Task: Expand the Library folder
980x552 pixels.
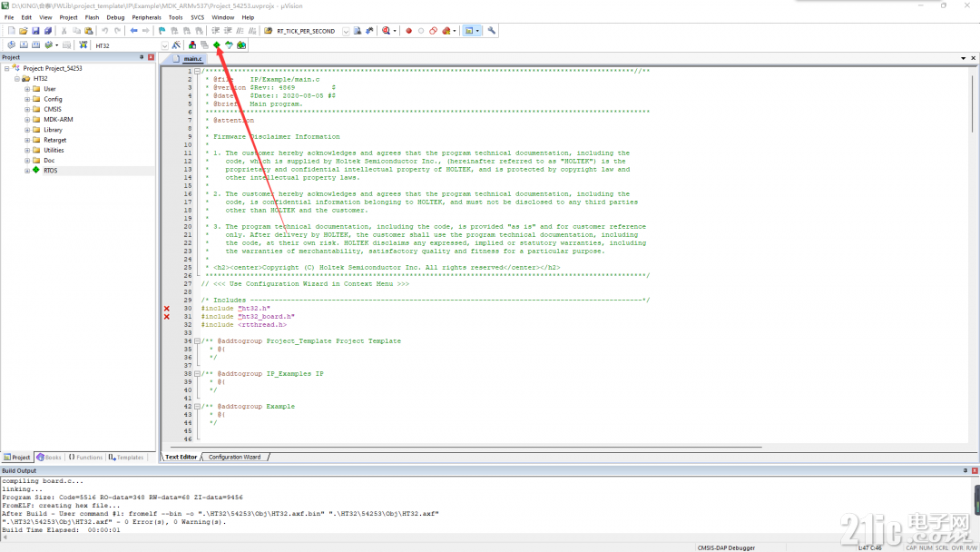Action: [27, 130]
